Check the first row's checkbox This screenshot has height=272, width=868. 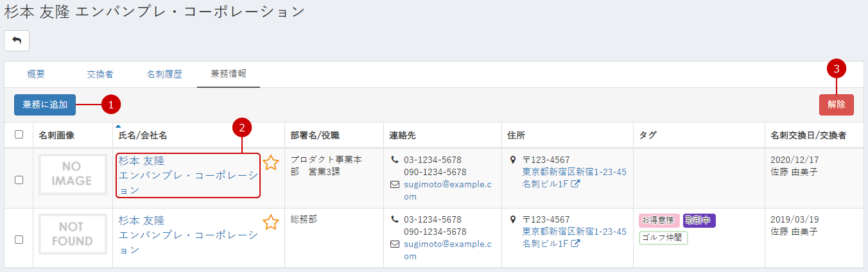(x=19, y=180)
